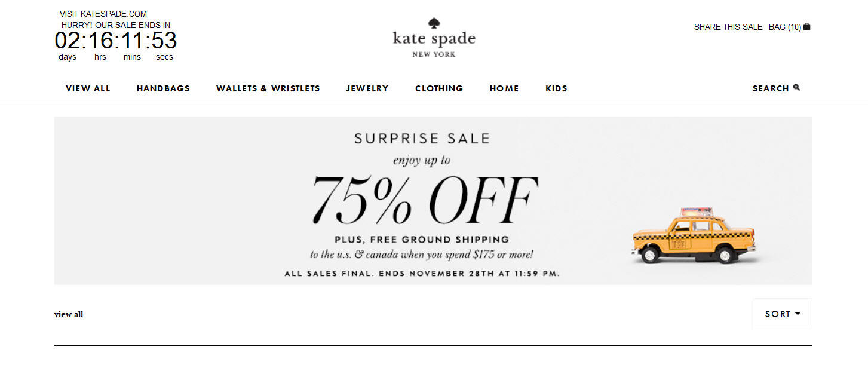This screenshot has height=374, width=868.
Task: Click the sale countdown timer
Action: click(116, 41)
